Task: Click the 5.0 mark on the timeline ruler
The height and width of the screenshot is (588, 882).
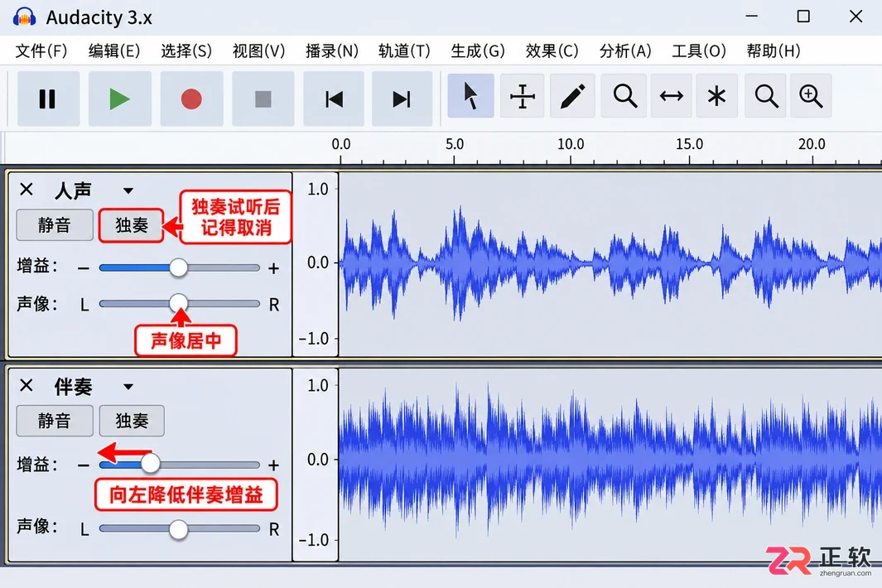Action: point(455,144)
